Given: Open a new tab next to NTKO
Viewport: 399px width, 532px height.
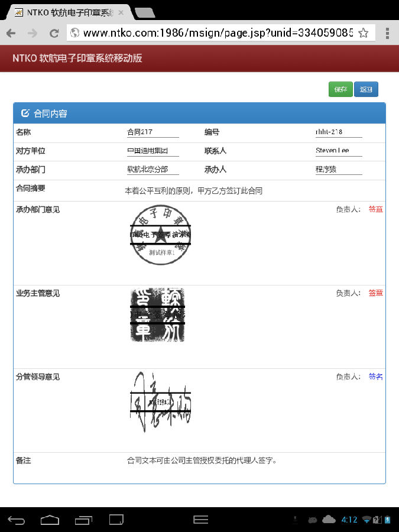Looking at the screenshot, I should 145,13.
